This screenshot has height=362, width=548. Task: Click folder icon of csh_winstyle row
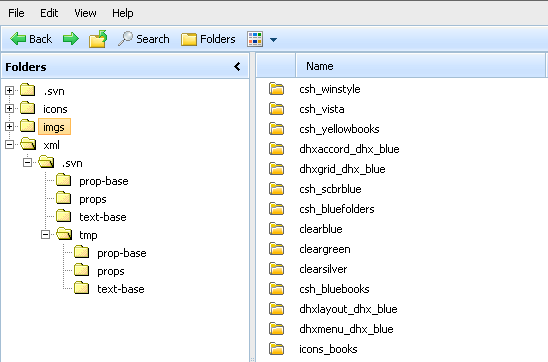pos(276,89)
